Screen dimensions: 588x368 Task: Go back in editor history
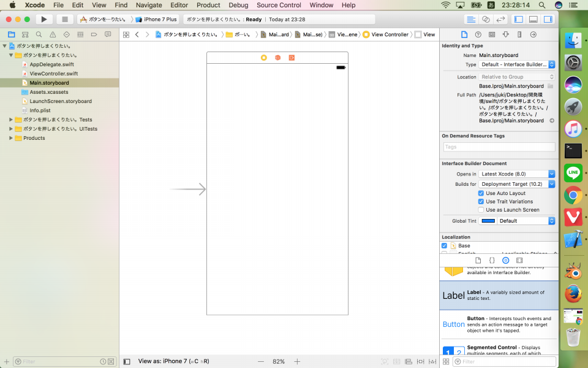[137, 34]
